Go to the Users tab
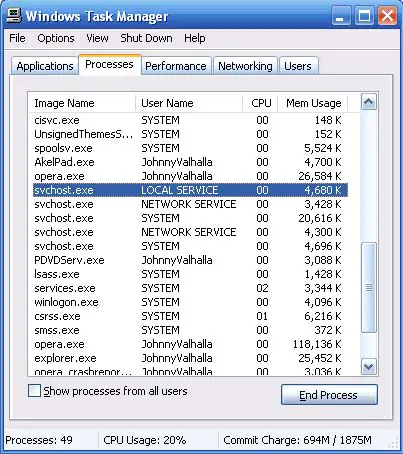This screenshot has width=403, height=454. [x=298, y=66]
